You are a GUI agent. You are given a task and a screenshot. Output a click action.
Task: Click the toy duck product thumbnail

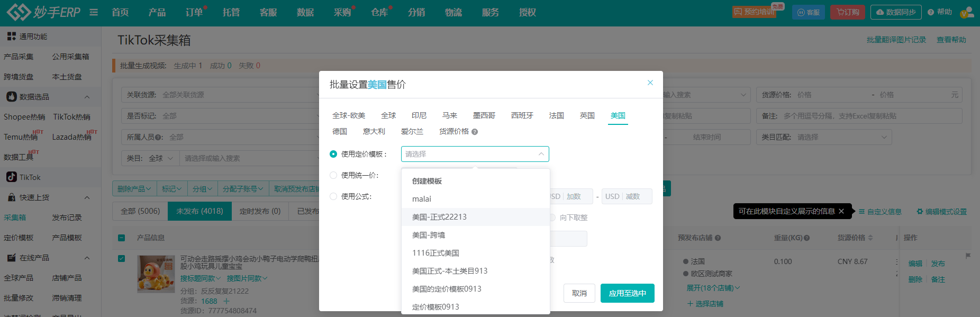156,274
